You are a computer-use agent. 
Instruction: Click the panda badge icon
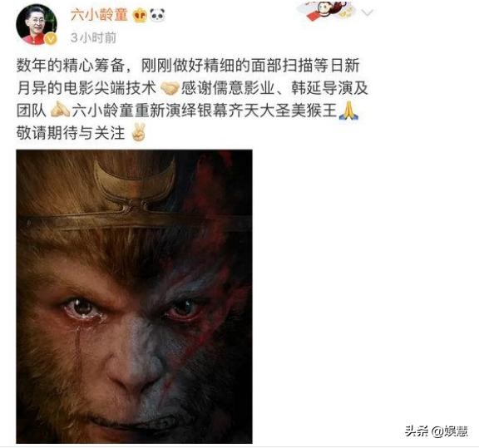[157, 15]
